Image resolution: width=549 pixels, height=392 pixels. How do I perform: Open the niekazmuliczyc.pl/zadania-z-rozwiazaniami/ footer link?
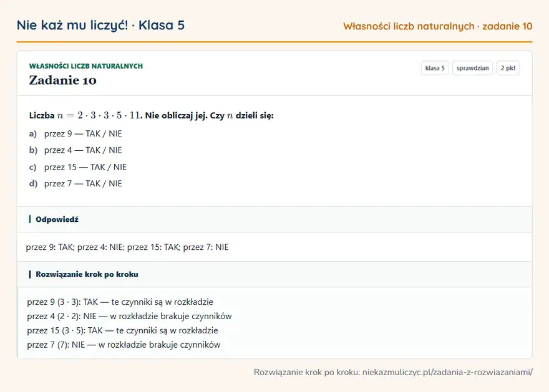(447, 372)
